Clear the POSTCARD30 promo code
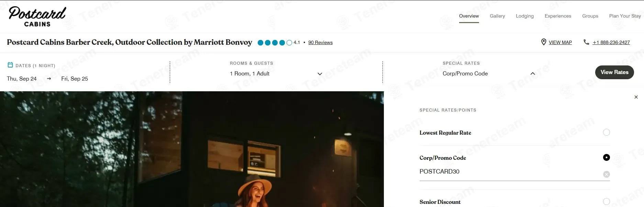This screenshot has height=207, width=644. coord(607,174)
